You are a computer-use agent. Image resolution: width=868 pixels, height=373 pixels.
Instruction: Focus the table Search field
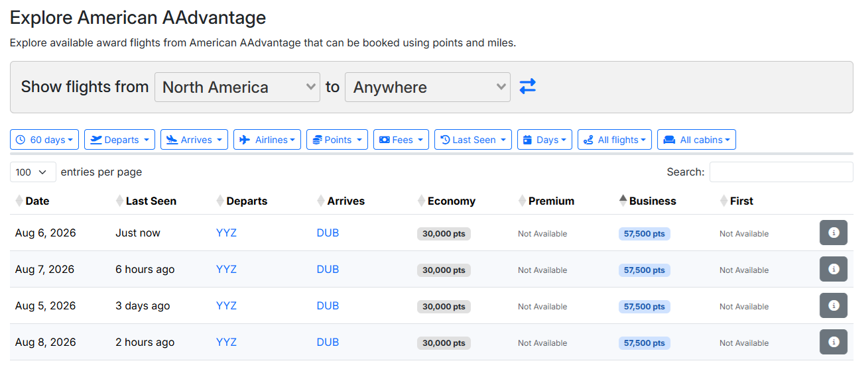click(781, 172)
